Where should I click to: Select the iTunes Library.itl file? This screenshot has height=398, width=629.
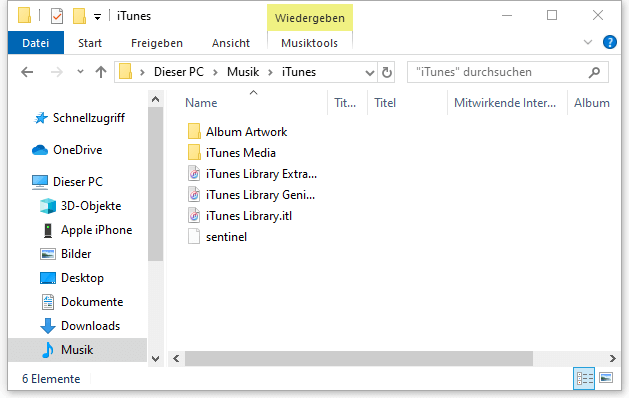[249, 216]
